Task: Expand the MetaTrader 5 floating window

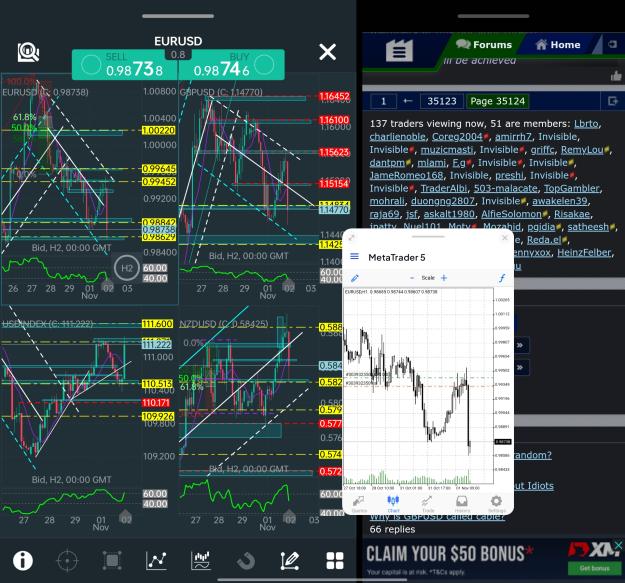Action: click(352, 238)
